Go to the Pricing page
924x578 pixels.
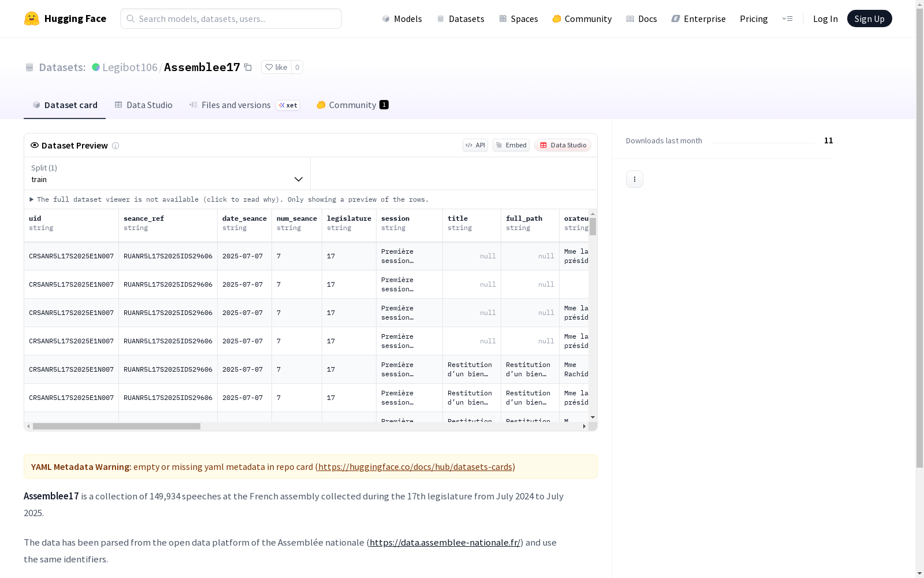[754, 18]
